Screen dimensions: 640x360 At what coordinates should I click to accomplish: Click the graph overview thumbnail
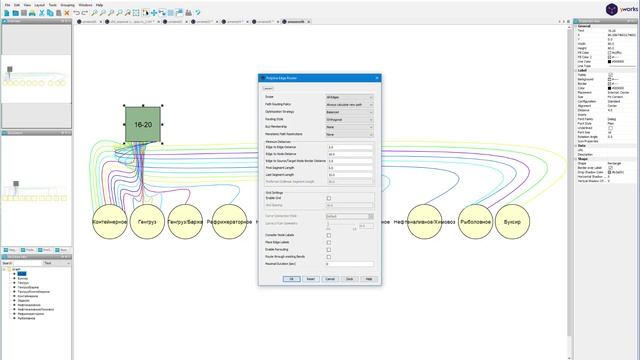(36, 76)
